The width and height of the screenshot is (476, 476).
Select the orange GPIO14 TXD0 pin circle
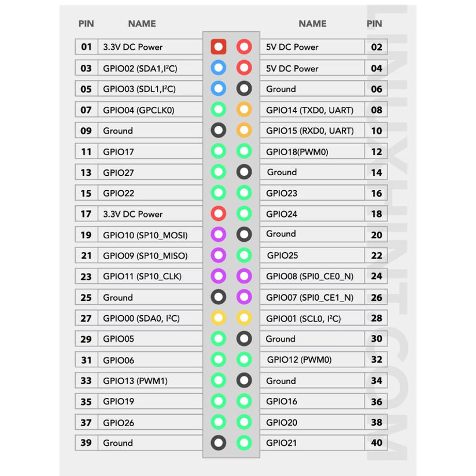click(x=244, y=109)
